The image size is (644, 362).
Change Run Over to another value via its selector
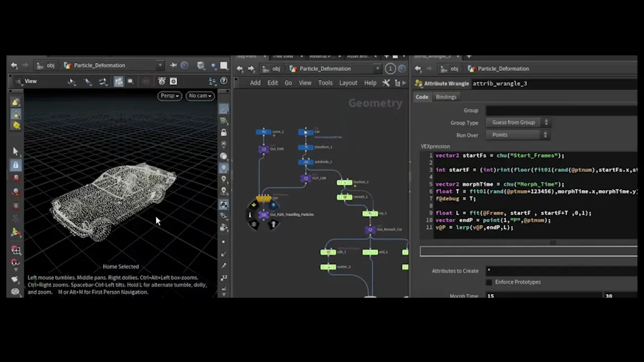pos(545,135)
